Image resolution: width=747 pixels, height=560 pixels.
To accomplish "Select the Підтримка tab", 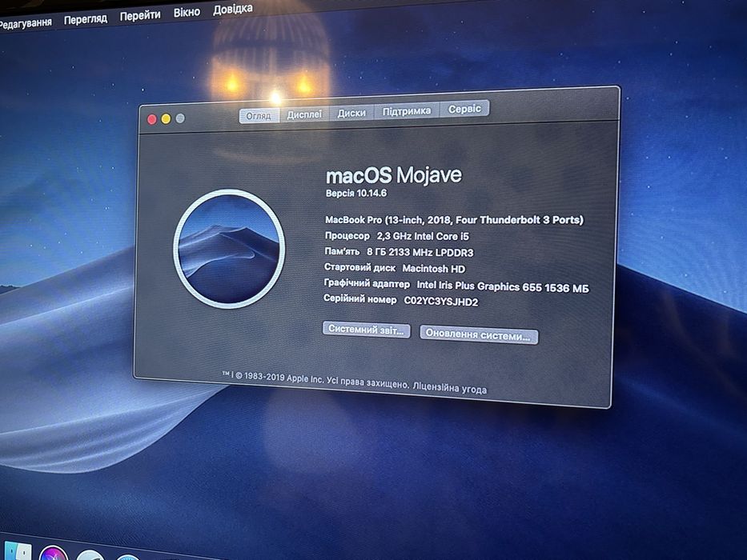I will (407, 111).
